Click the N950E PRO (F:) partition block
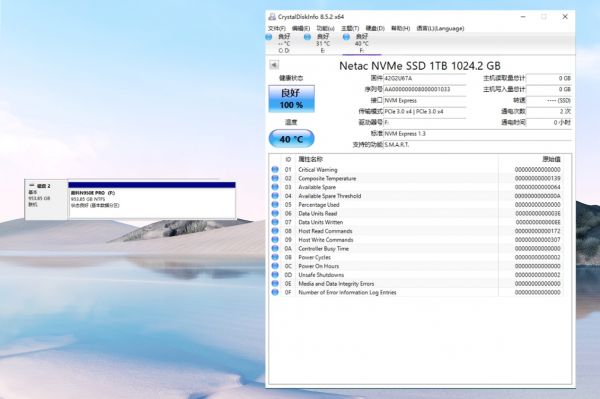Image resolution: width=600 pixels, height=399 pixels. coord(152,200)
